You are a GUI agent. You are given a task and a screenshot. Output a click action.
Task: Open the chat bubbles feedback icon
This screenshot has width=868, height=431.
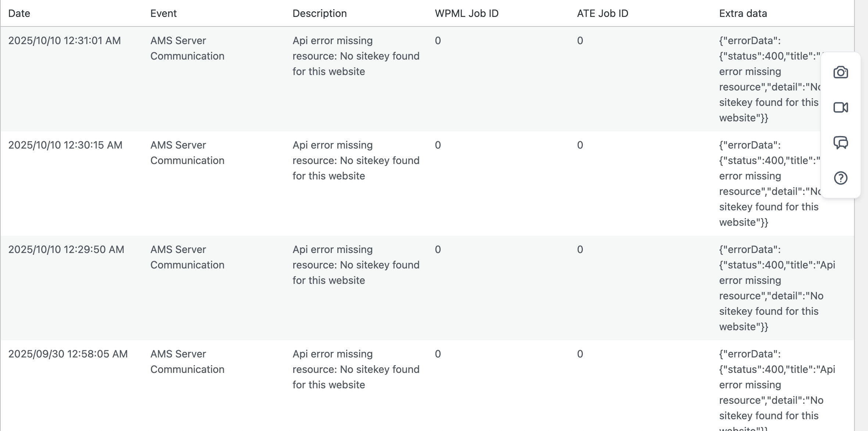tap(840, 142)
